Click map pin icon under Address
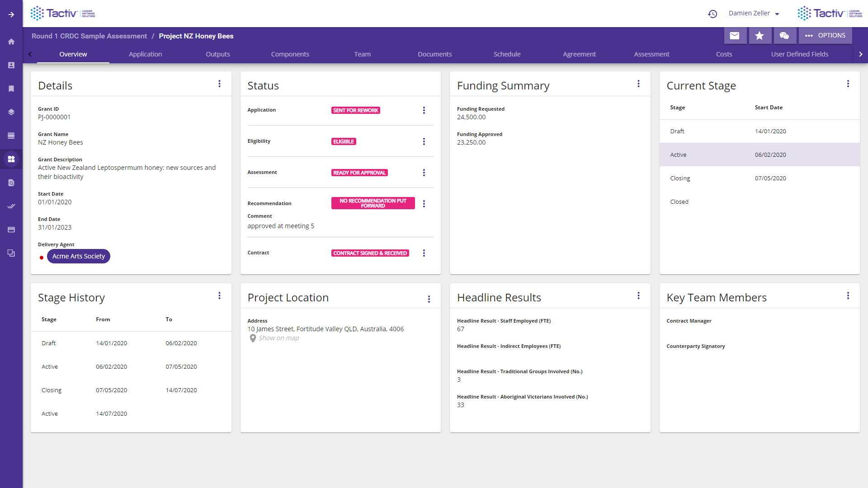Screen dimensions: 868x488 253,338
